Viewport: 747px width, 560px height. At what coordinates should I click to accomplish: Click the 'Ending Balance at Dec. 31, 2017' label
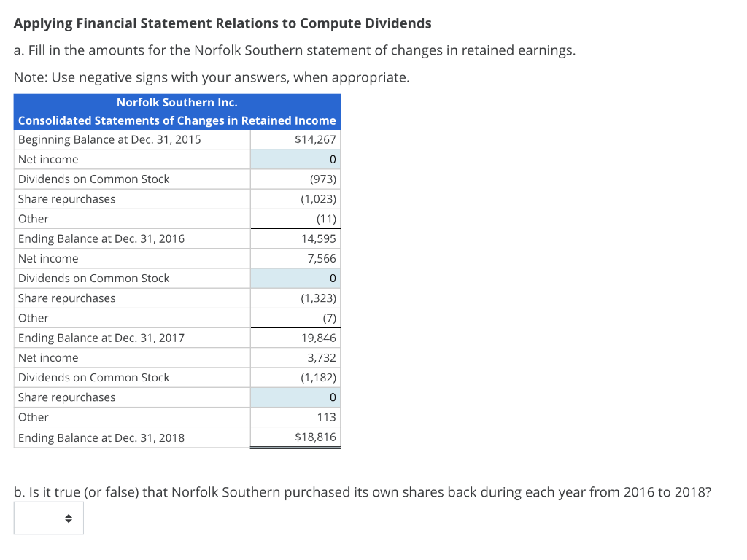click(x=101, y=338)
